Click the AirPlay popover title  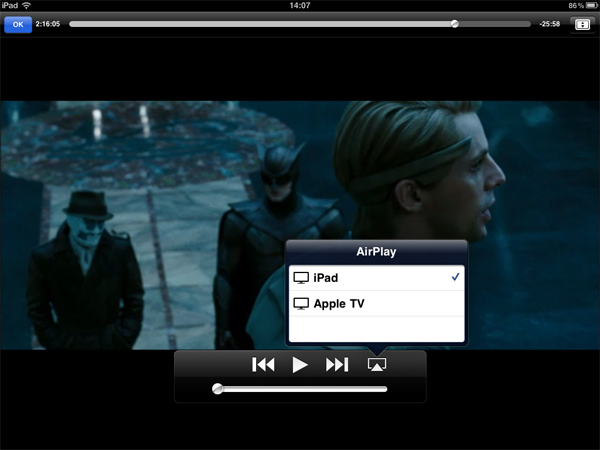(377, 252)
